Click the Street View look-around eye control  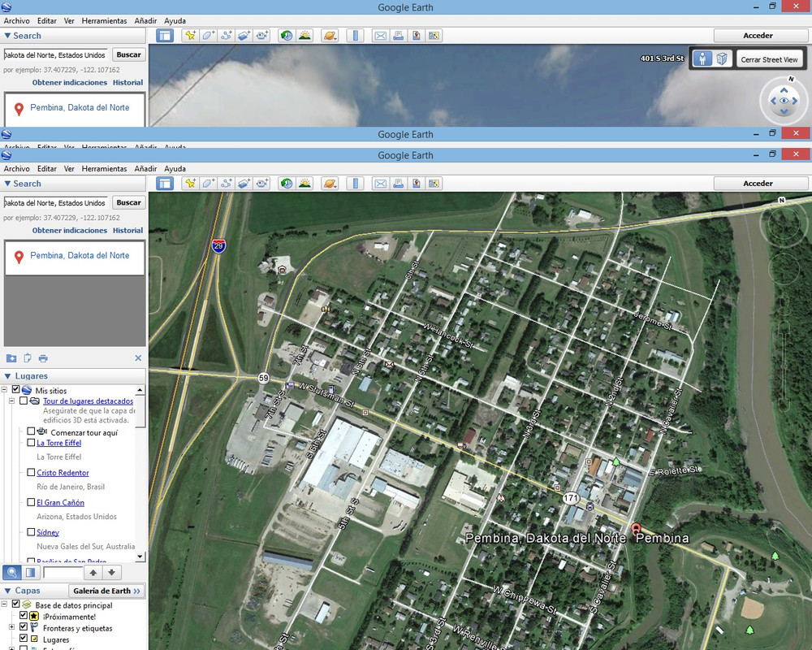784,101
